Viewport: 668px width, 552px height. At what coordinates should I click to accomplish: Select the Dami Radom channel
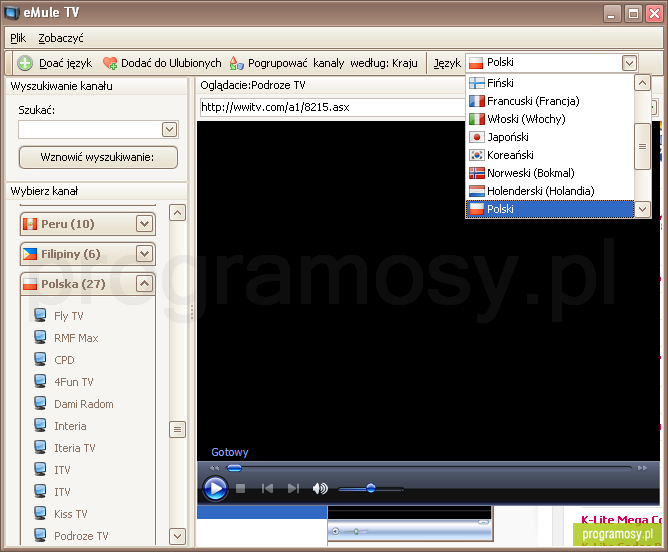click(x=84, y=404)
